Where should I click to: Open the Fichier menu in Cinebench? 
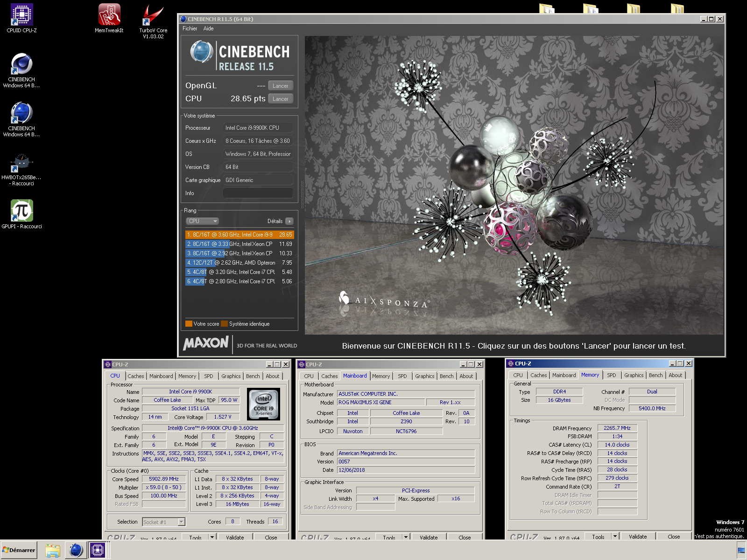pos(190,28)
